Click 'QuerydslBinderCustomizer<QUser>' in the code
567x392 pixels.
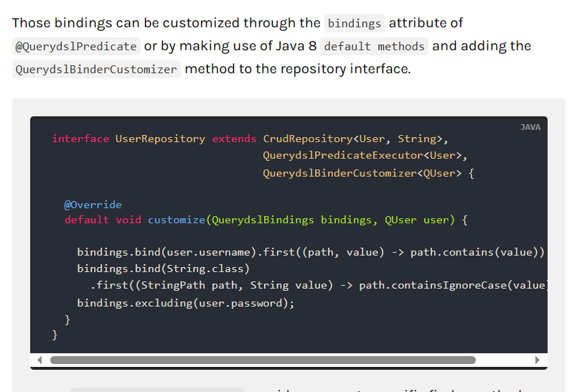[x=362, y=173]
